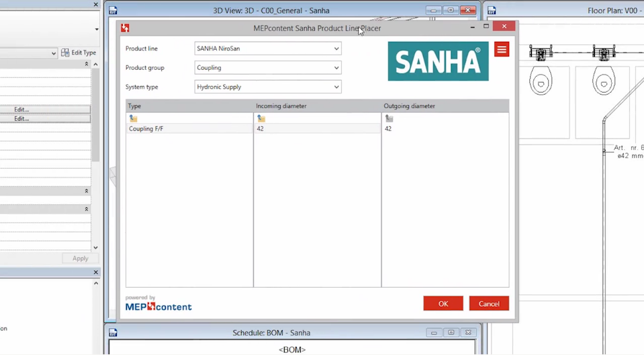The image size is (644, 355).
Task: Click the grey folder icon under Outgoing diameter
Action: [389, 118]
